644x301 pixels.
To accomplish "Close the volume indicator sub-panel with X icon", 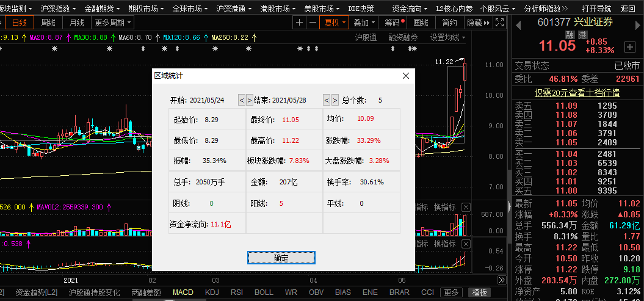I will pos(466,208).
